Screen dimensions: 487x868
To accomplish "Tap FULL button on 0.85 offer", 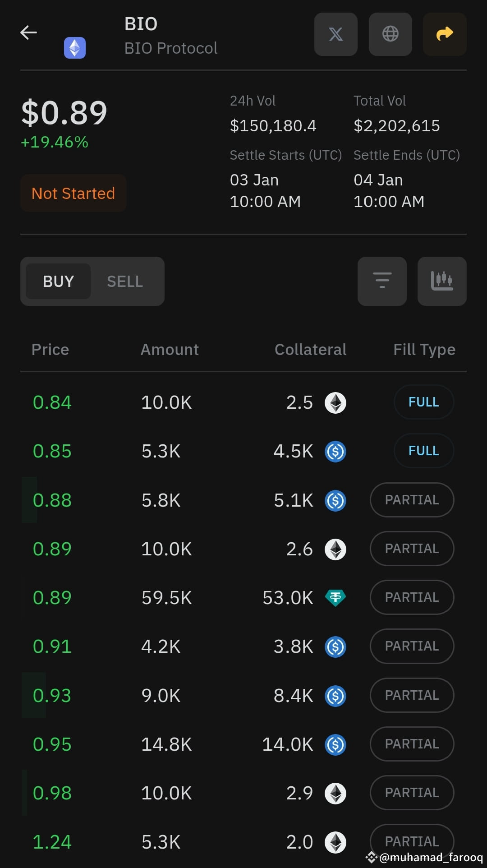I will (424, 451).
